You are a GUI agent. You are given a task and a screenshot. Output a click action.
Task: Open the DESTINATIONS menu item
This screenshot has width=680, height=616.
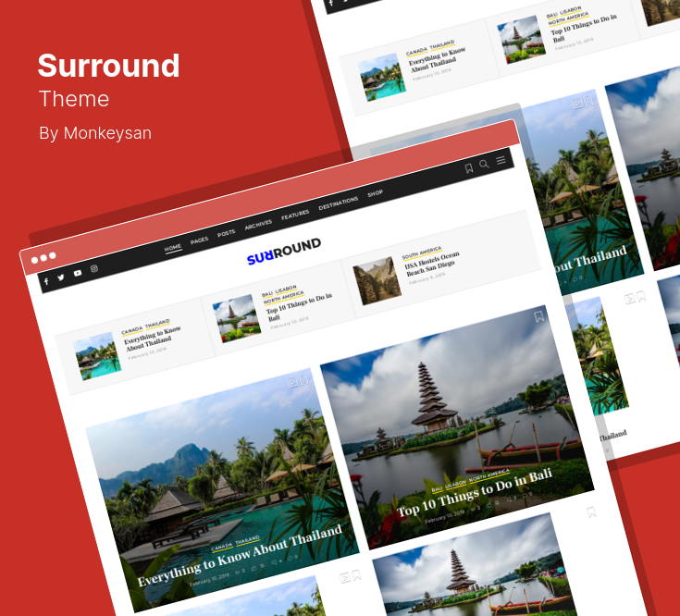coord(339,203)
